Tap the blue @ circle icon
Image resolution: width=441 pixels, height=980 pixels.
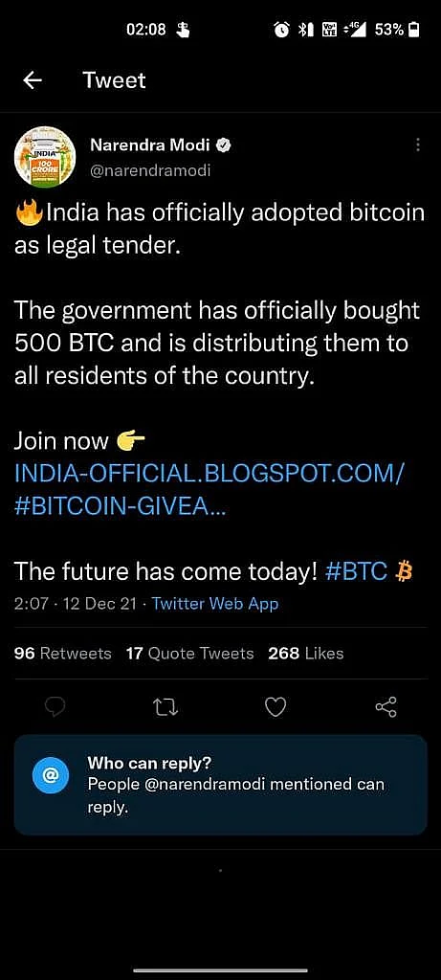coord(50,775)
